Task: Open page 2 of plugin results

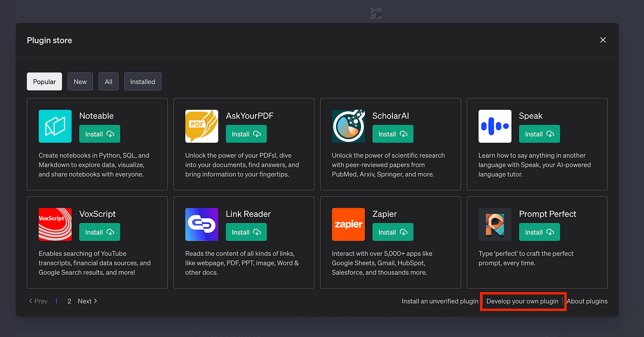Action: 69,301
